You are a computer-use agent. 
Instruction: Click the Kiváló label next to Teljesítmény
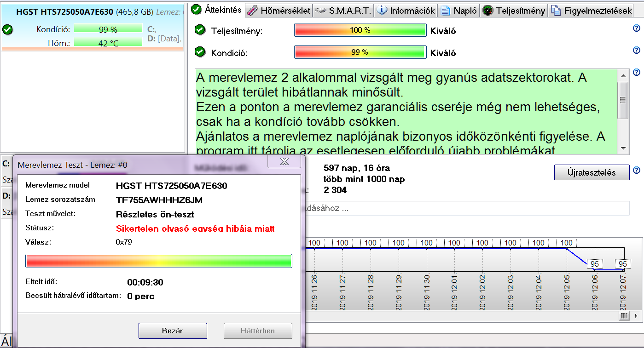click(x=443, y=31)
